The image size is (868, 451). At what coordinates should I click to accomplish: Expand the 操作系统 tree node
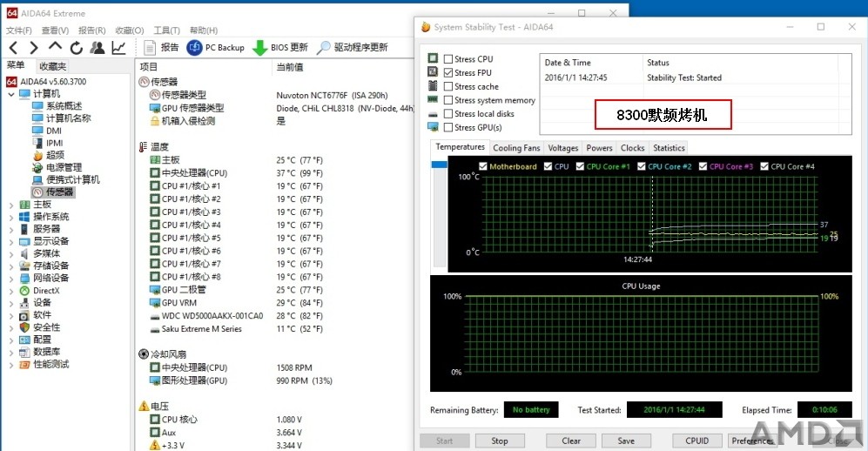11,217
